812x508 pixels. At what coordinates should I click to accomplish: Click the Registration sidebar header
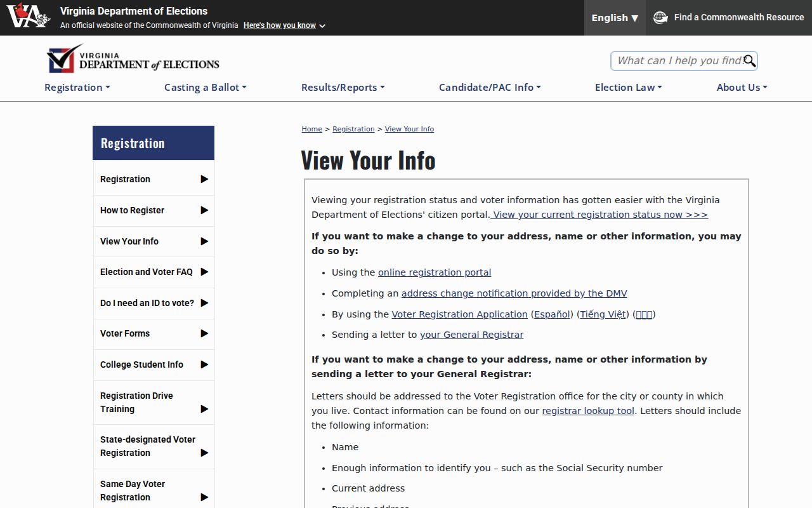tap(154, 143)
